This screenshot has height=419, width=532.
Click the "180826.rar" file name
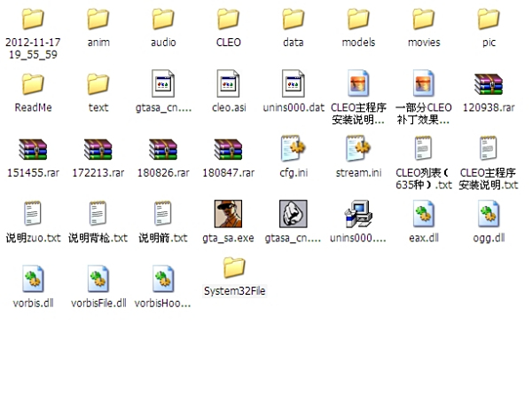163,173
